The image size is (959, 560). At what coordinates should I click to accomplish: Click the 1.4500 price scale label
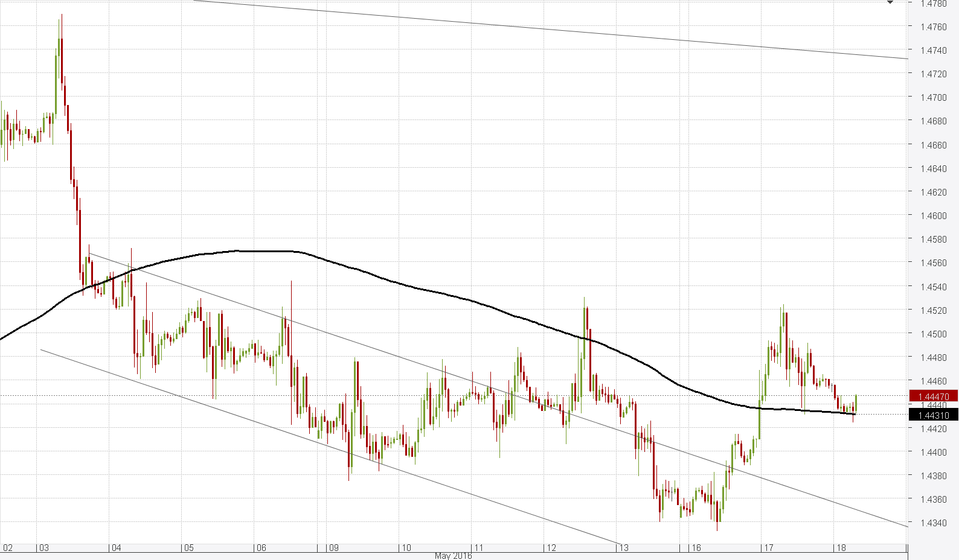pyautogui.click(x=933, y=334)
